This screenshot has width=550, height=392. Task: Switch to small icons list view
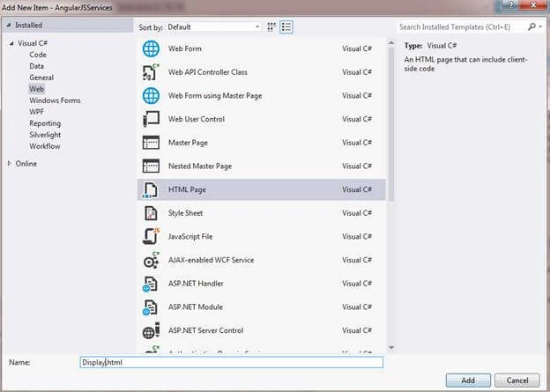tap(286, 27)
